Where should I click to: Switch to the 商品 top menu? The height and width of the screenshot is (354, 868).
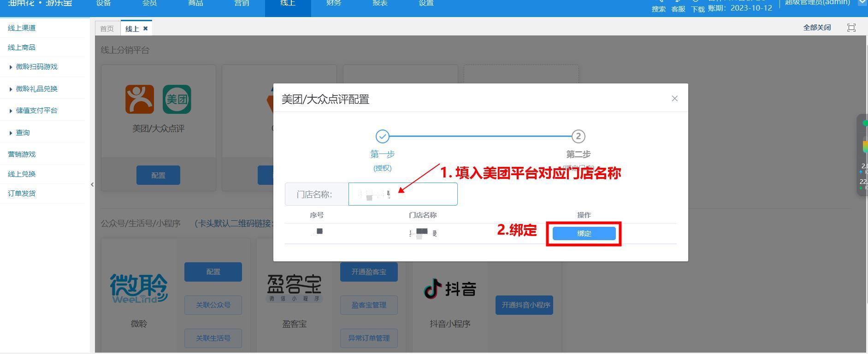[195, 4]
